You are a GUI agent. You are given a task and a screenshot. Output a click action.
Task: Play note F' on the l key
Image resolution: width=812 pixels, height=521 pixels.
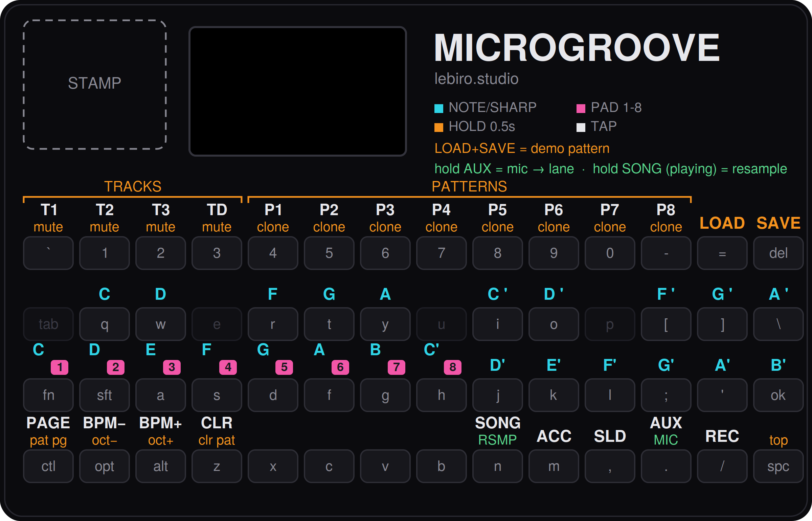pyautogui.click(x=610, y=395)
